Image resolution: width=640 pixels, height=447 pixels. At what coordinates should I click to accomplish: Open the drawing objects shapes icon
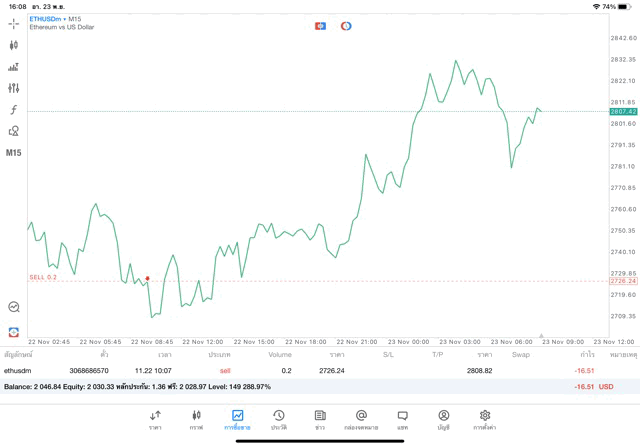(14, 131)
